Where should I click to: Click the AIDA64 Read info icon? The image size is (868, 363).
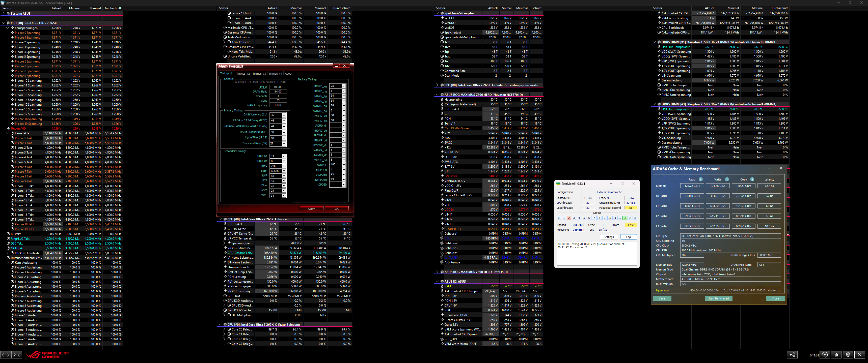coord(700,179)
